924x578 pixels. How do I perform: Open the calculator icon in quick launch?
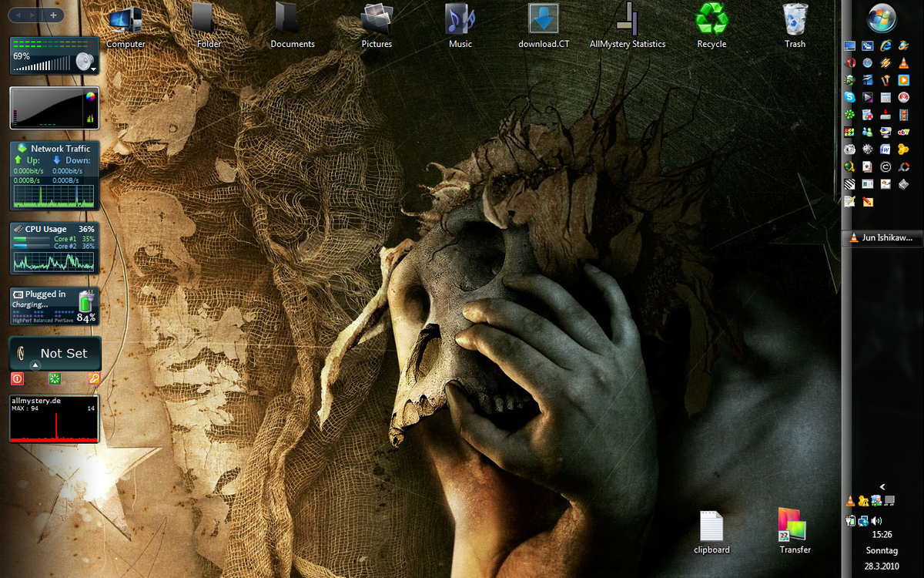pos(886,97)
